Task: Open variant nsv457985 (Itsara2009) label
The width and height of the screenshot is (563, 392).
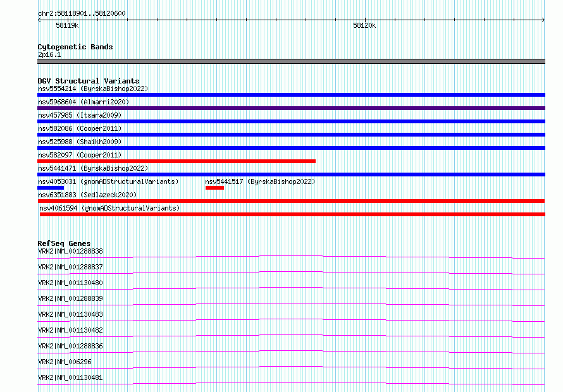Action: coord(80,115)
